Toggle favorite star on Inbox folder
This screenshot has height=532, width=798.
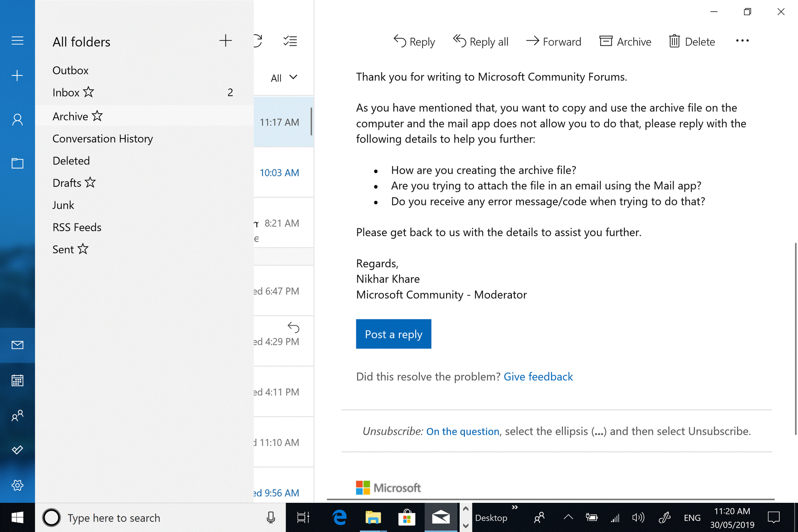pyautogui.click(x=89, y=92)
